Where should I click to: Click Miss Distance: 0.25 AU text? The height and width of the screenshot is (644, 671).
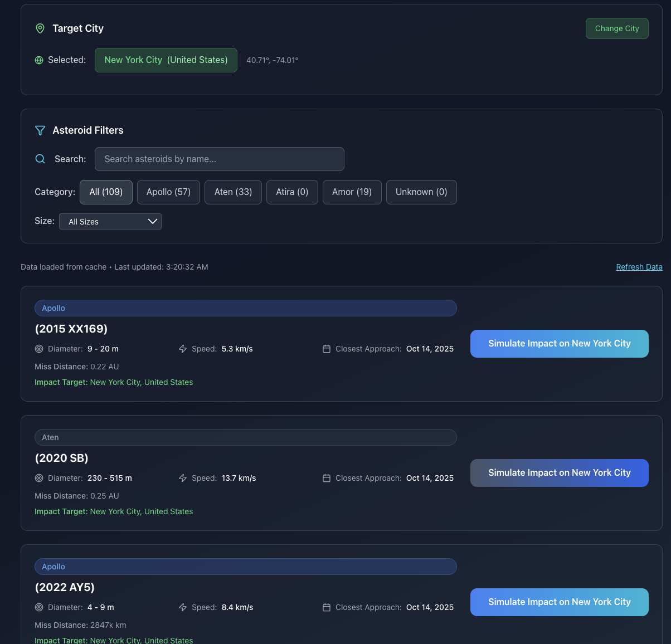pos(77,496)
